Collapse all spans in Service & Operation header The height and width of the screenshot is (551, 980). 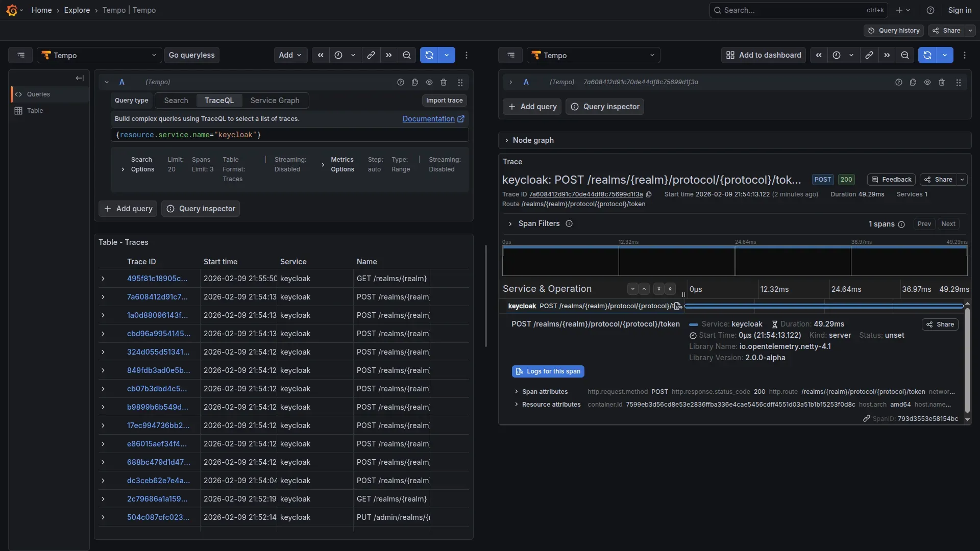[x=670, y=289]
